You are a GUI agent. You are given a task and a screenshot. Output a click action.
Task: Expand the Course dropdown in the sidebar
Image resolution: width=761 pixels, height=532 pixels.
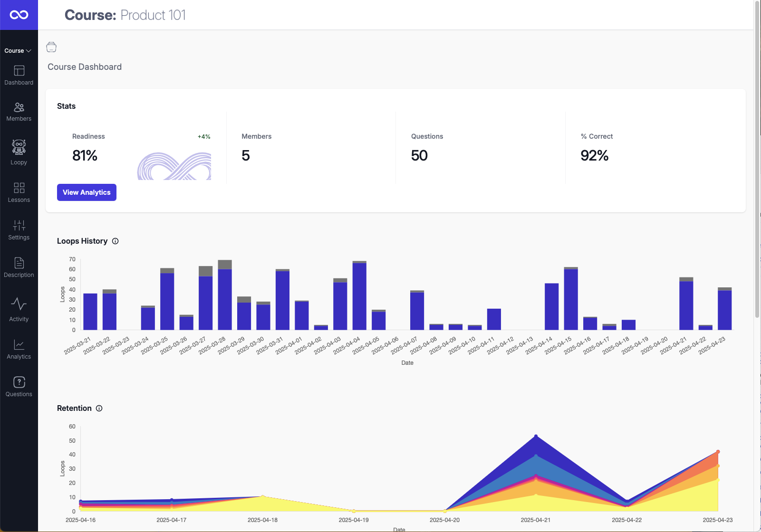point(19,50)
